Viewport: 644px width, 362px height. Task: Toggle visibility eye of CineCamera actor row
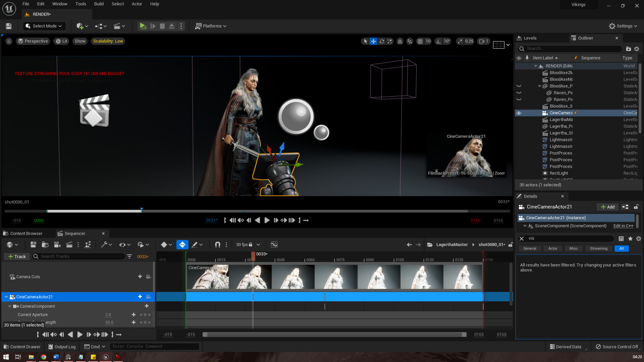519,113
